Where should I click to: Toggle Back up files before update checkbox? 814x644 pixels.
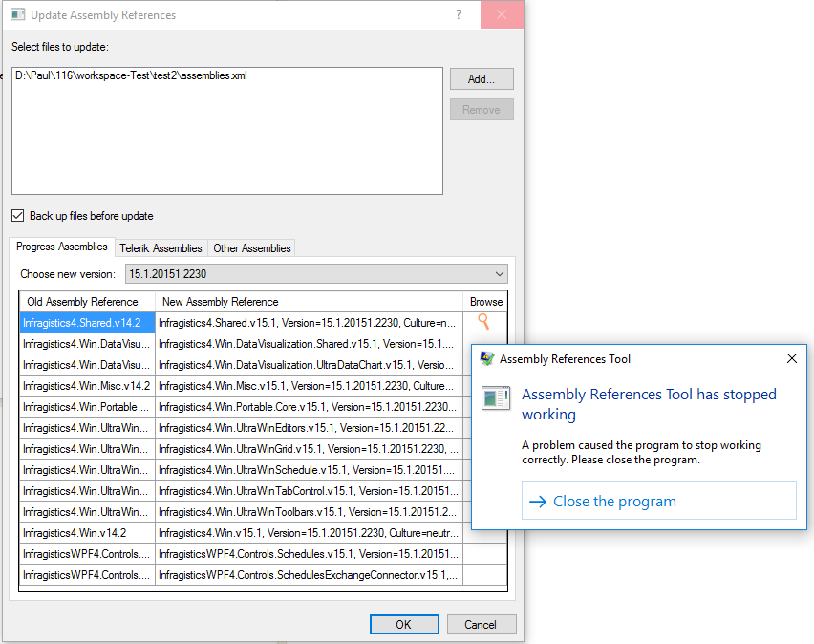(x=18, y=216)
